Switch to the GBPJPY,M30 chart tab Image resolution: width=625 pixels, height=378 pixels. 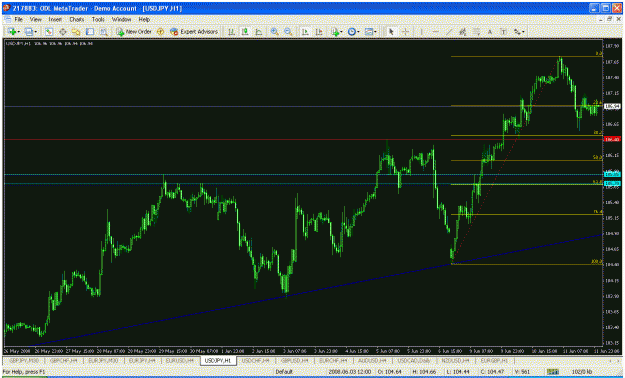click(x=24, y=360)
